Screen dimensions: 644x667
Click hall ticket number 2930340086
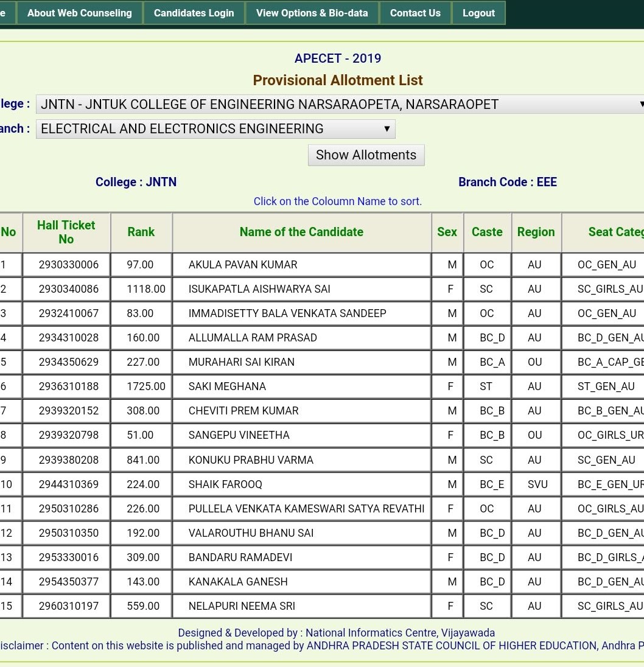(x=69, y=289)
